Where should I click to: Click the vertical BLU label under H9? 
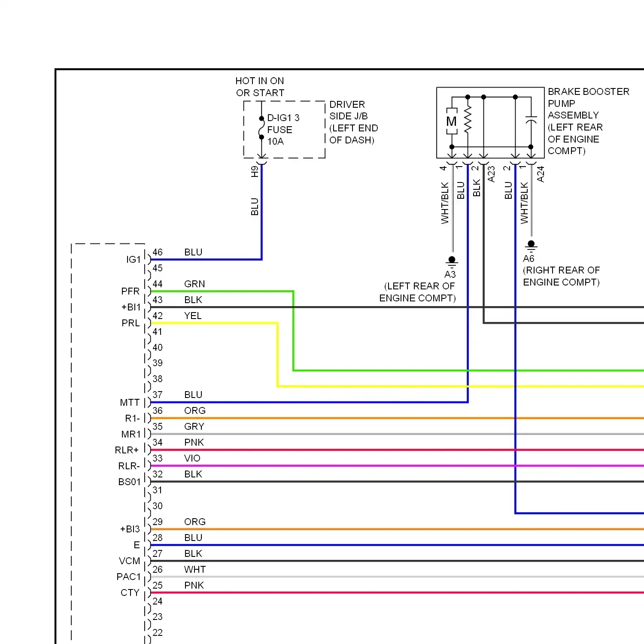pos(255,207)
